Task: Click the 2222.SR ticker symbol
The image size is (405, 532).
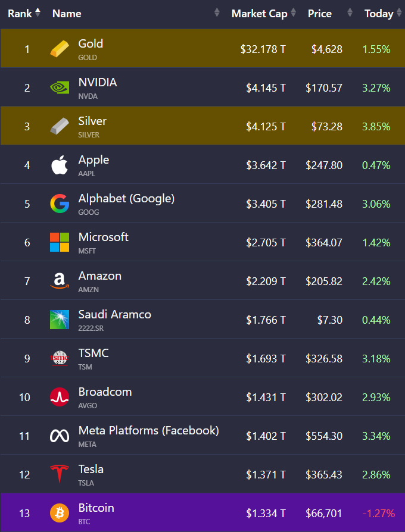Action: pyautogui.click(x=91, y=328)
